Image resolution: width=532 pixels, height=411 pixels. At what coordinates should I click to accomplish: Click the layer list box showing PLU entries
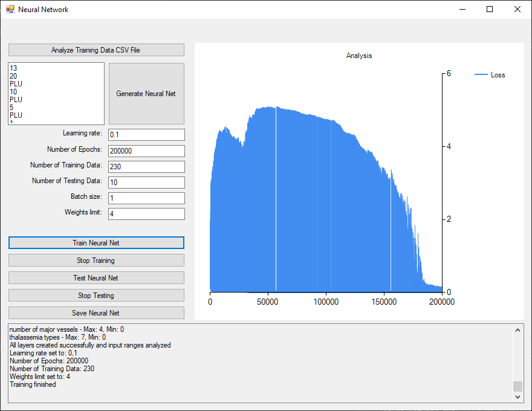(x=56, y=93)
